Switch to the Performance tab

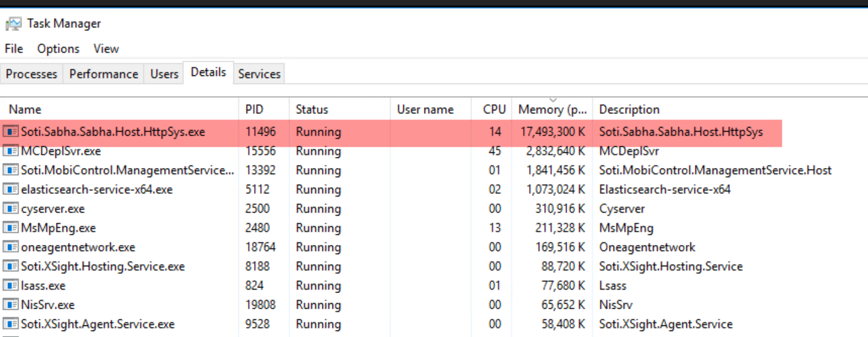click(104, 74)
